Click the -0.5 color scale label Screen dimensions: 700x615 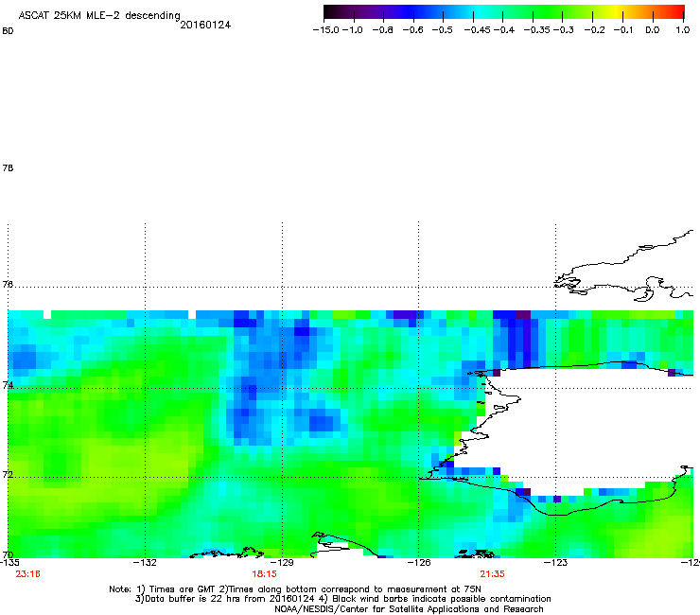click(x=442, y=30)
